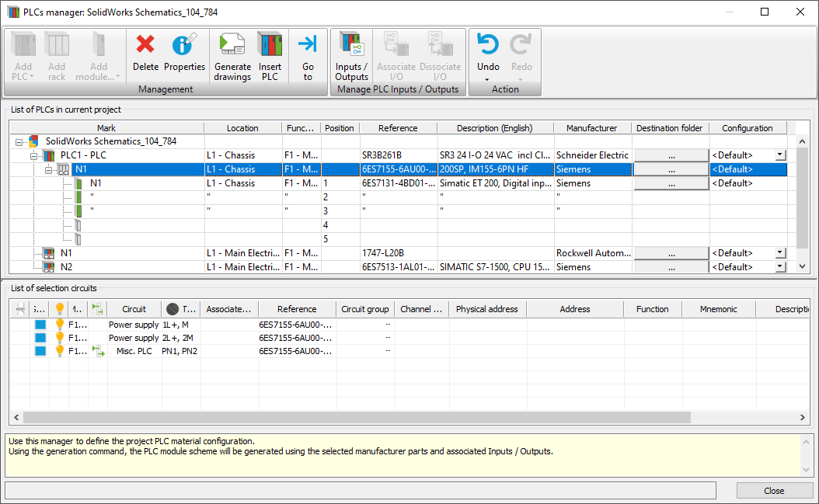Click the rack icon of selected N1 row
Image resolution: width=819 pixels, height=504 pixels.
[x=63, y=169]
